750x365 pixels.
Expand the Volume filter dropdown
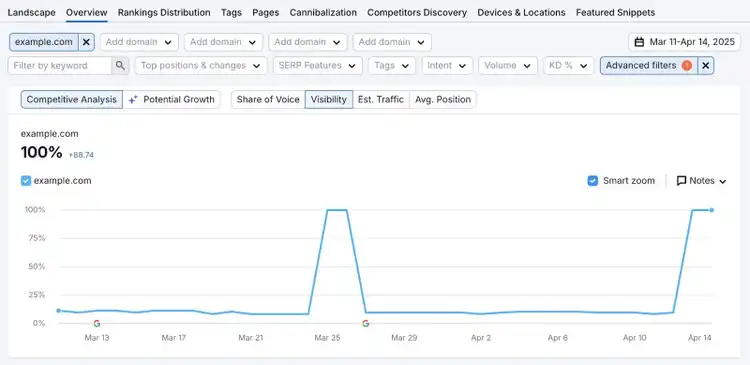pos(508,66)
